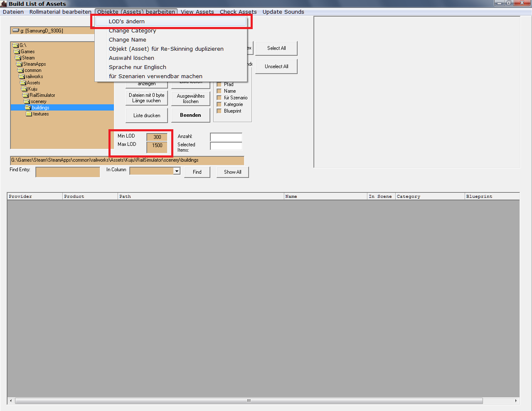This screenshot has height=411, width=532.
Task: Click the textures folder icon
Action: coord(29,114)
